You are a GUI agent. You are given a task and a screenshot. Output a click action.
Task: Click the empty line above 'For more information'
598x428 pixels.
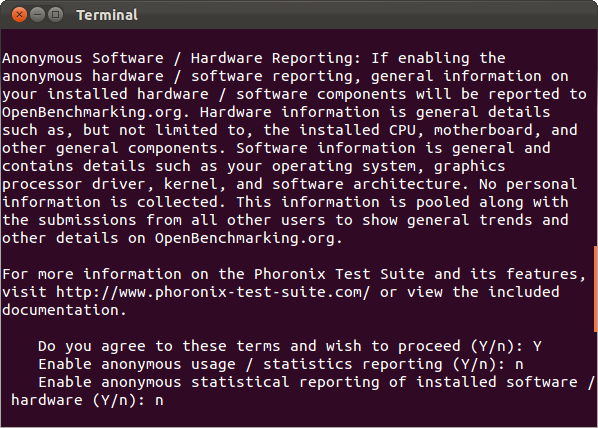coord(297,256)
